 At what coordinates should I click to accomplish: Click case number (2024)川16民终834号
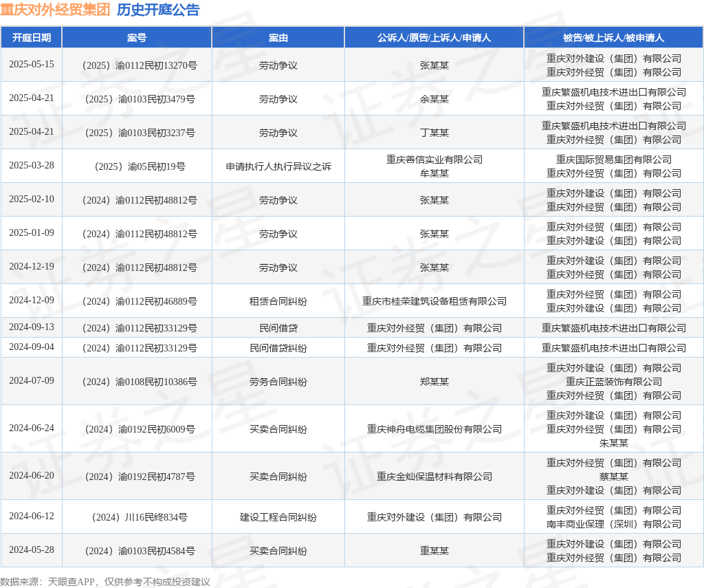[x=140, y=517]
